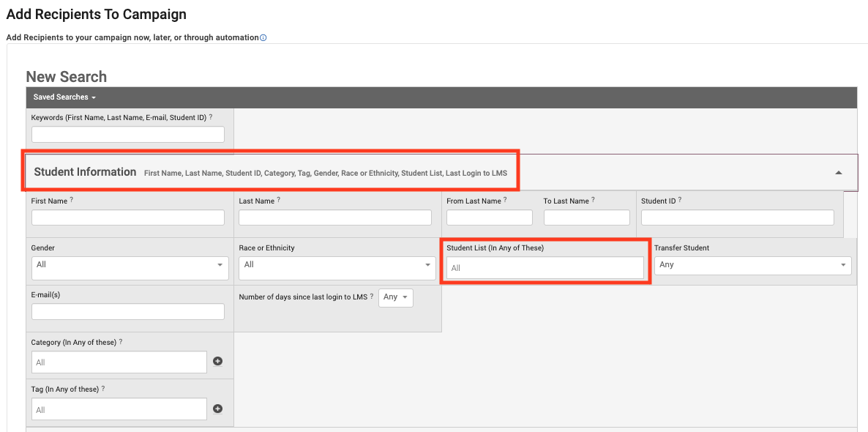Open the Gender dropdown

tap(130, 268)
